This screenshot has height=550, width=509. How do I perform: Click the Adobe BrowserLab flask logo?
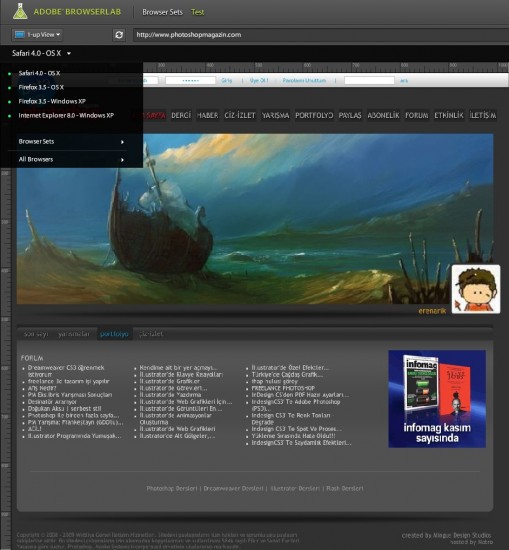(20, 11)
